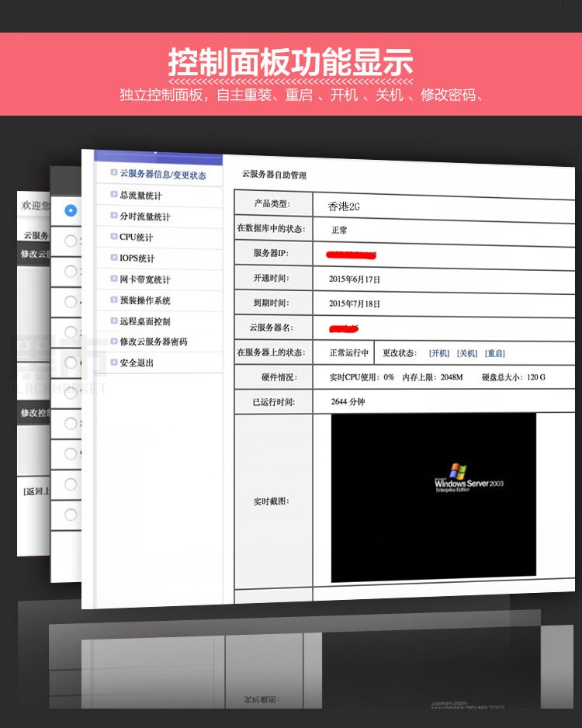Click the bullet icon beside 安全退出
This screenshot has width=582, height=728.
[x=114, y=362]
